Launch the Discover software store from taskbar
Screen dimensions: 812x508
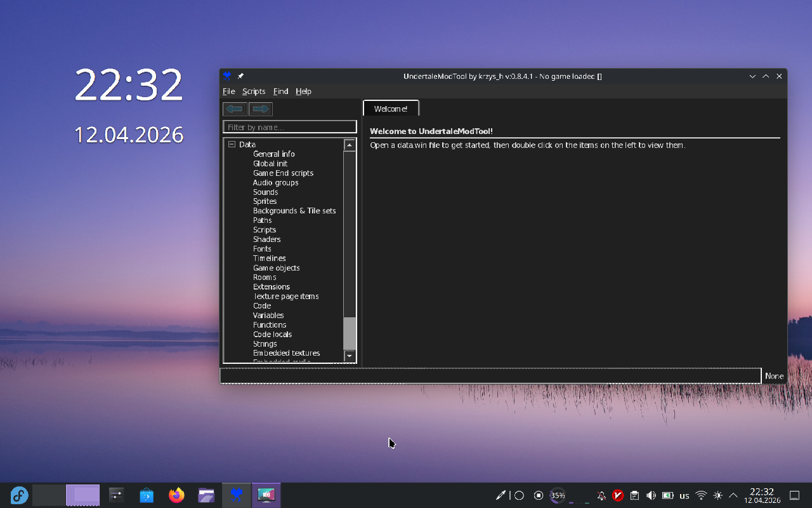147,495
